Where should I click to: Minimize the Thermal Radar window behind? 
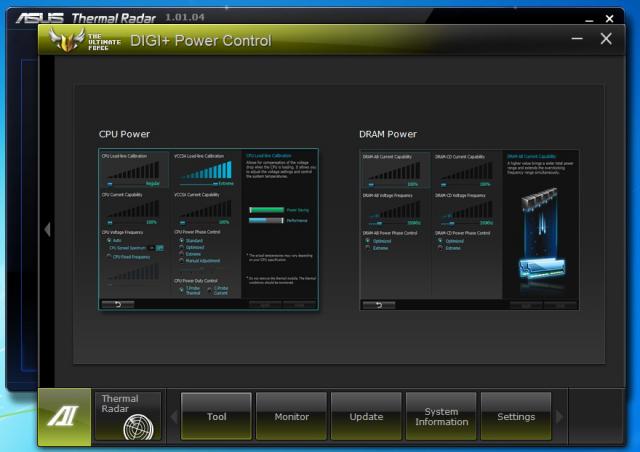[589, 19]
